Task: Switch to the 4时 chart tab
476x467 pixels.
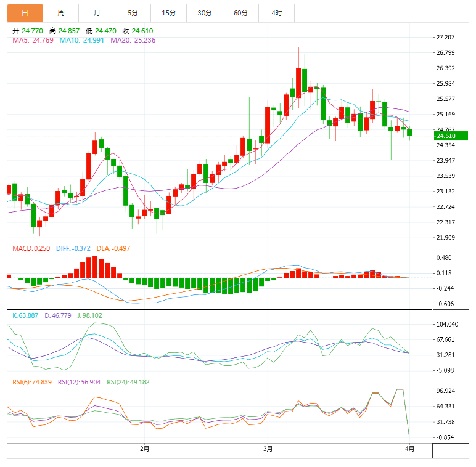Action: 277,13
